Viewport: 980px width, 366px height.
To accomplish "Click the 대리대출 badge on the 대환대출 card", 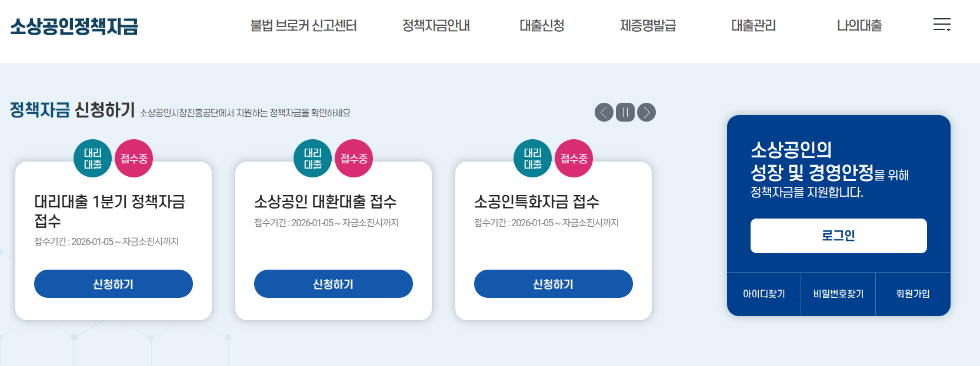I will point(312,158).
